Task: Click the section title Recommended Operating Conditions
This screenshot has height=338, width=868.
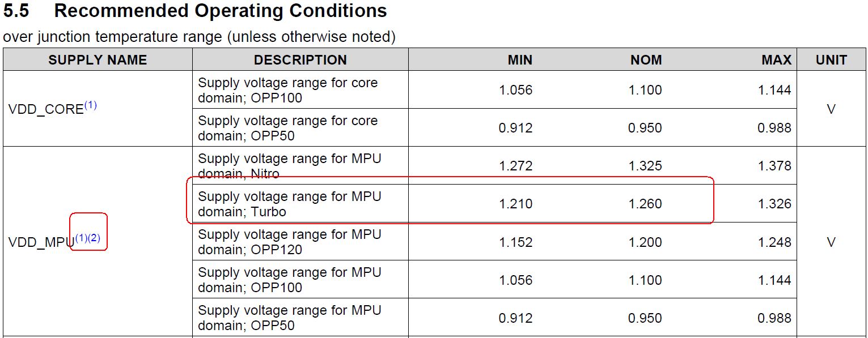Action: [x=221, y=11]
